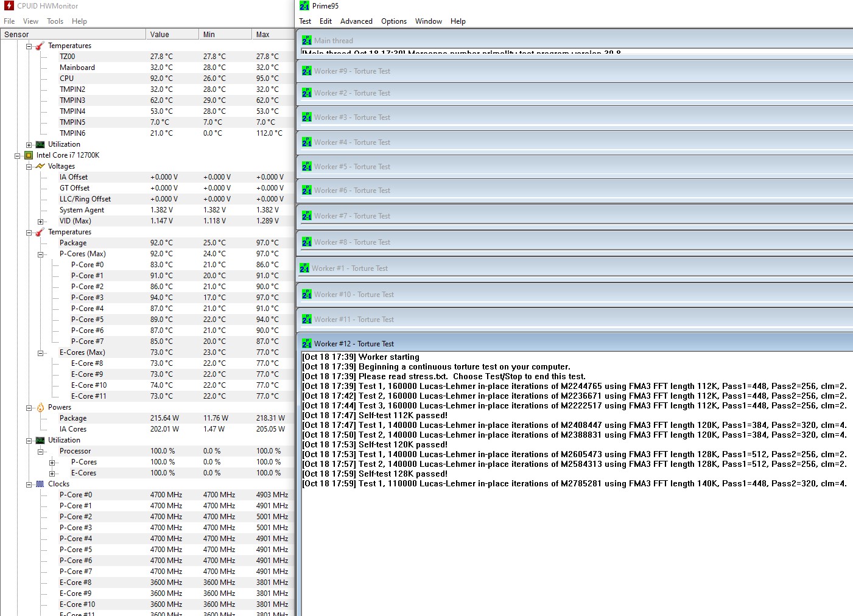Screen dimensions: 853x616
Task: Click the Max column header
Action: 273,35
